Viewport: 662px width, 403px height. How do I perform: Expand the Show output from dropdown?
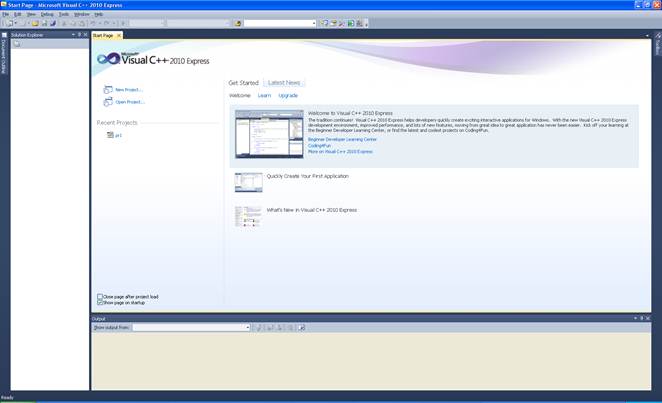[x=247, y=327]
